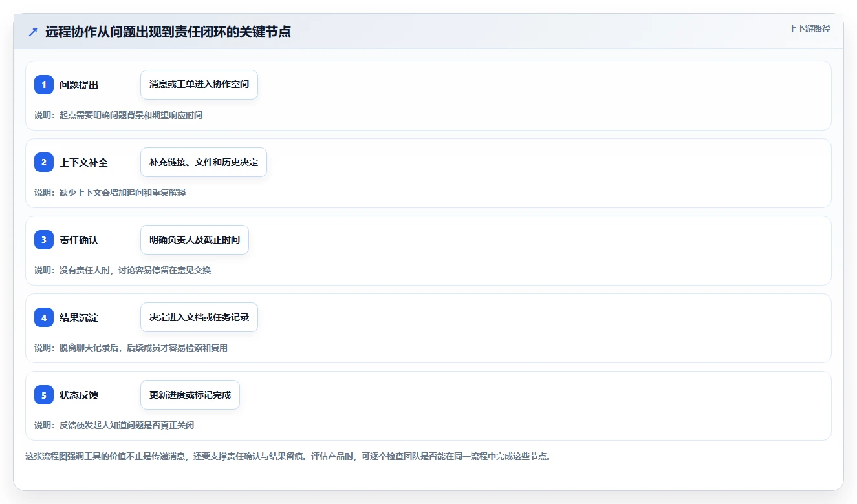
Task: Click the step 2 number badge
Action: (44, 162)
